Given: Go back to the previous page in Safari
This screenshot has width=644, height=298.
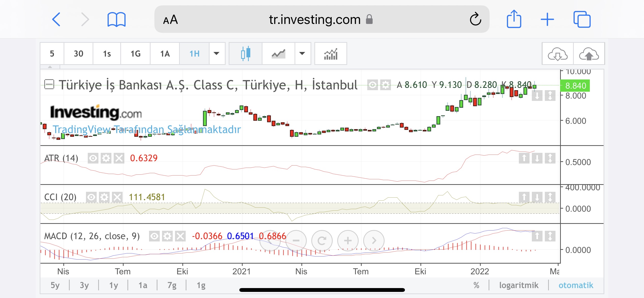Looking at the screenshot, I should 56,19.
